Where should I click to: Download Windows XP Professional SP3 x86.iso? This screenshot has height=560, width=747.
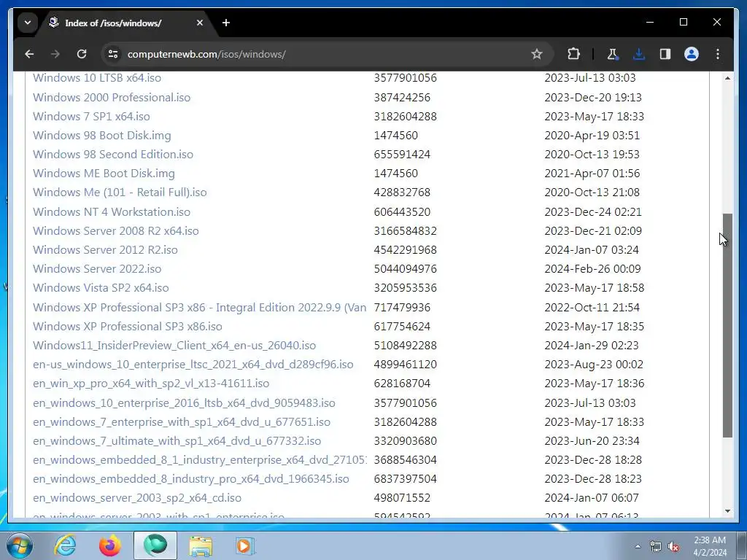pos(127,326)
